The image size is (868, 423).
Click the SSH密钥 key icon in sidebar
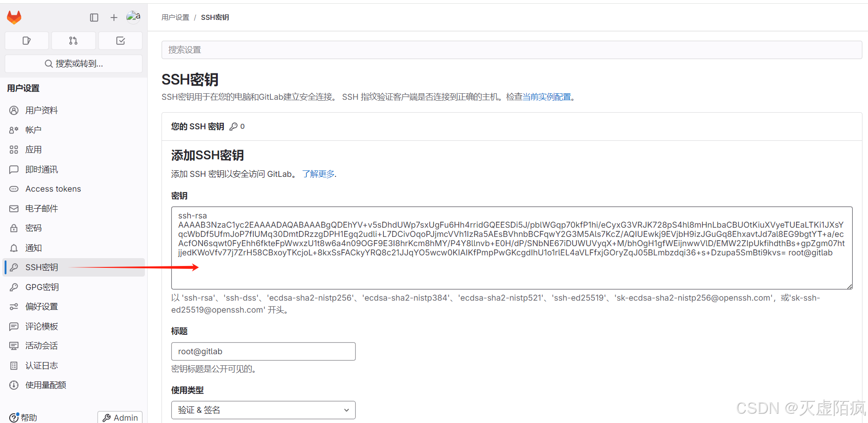point(14,267)
